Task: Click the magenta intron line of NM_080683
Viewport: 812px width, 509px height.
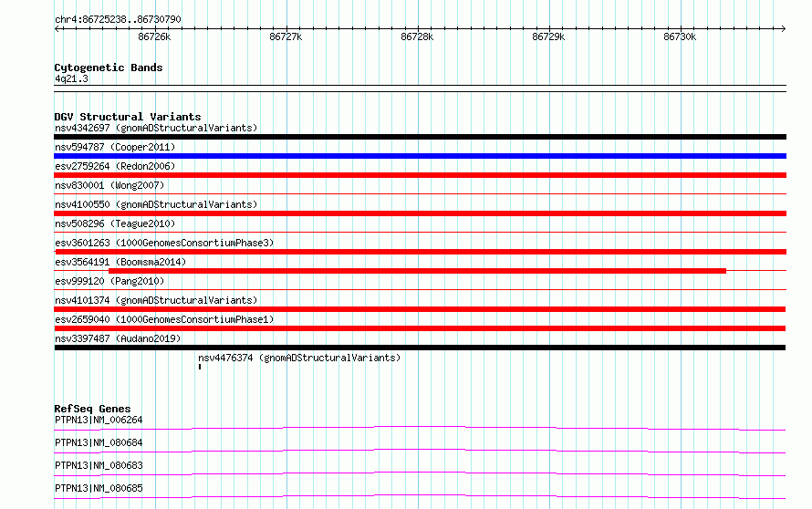Action: point(420,473)
